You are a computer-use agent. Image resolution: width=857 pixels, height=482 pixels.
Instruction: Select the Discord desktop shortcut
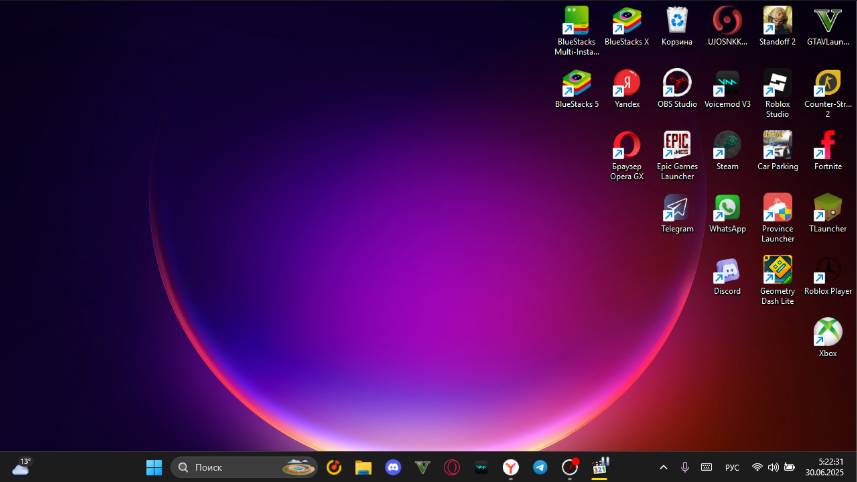[727, 276]
